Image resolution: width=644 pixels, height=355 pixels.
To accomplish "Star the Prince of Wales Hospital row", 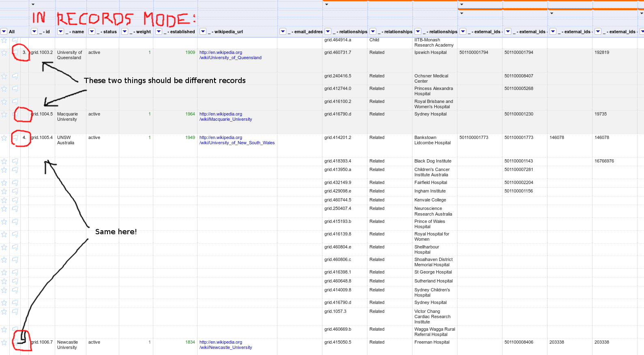I will (4, 222).
